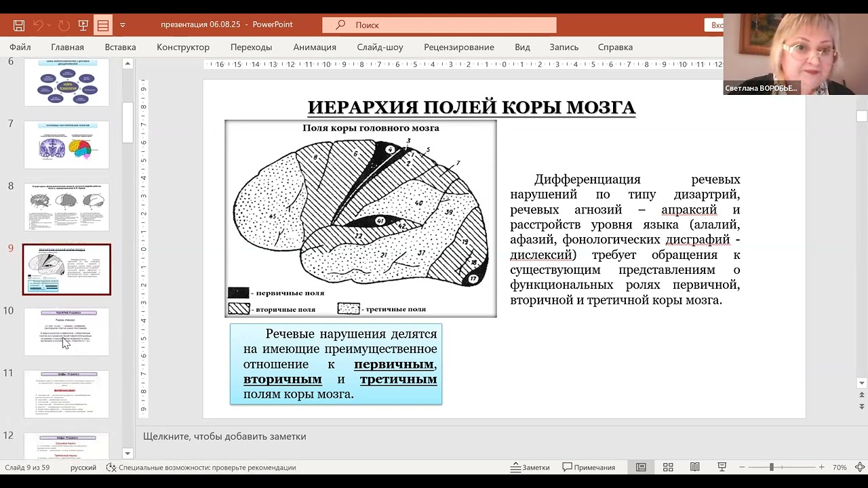Switch to Normal view icon
This screenshot has width=868, height=488.
tap(641, 468)
